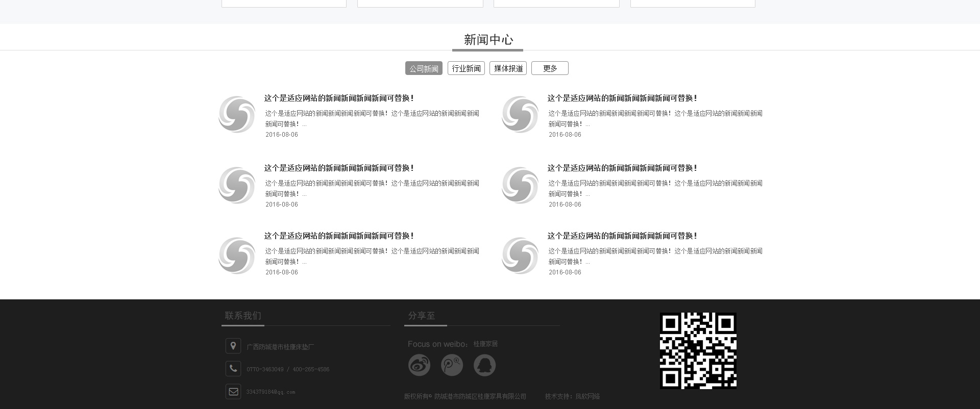Switch to the 行业新闻 tab

pyautogui.click(x=466, y=68)
